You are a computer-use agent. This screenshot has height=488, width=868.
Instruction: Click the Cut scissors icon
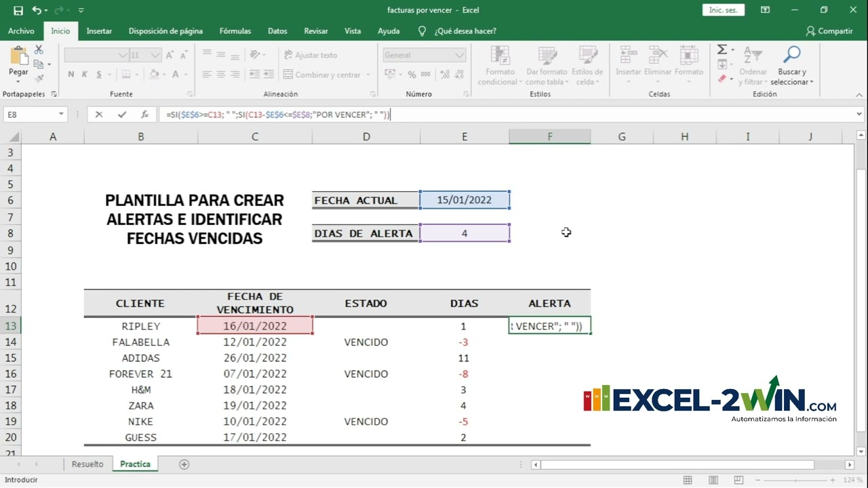pyautogui.click(x=39, y=50)
